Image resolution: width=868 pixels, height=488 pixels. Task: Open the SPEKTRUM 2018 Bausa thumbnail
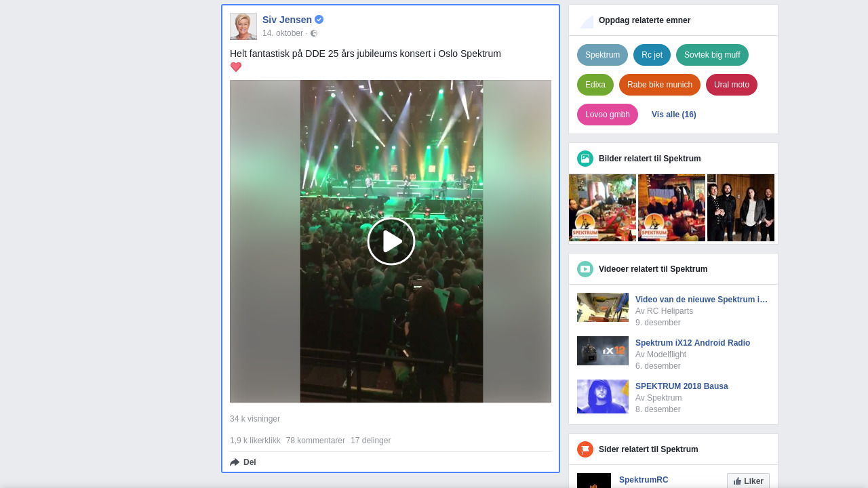pos(603,396)
